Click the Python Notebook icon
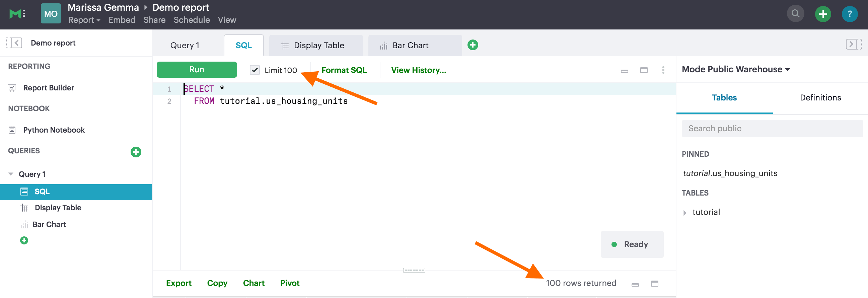The image size is (868, 298). [12, 130]
